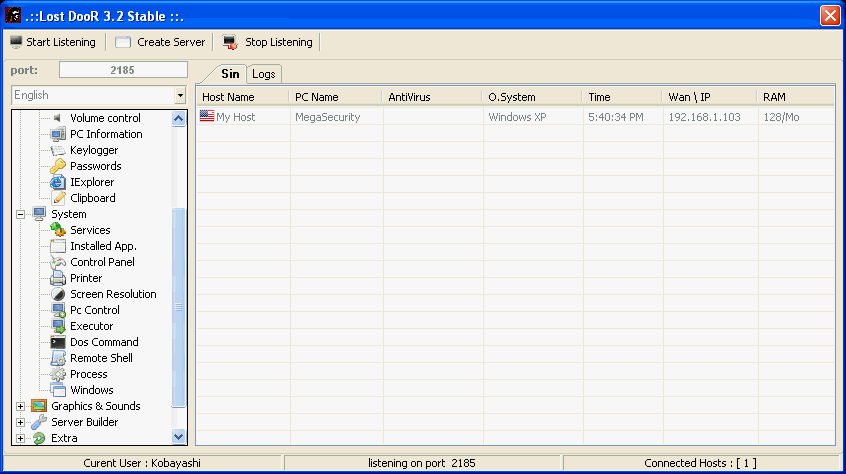Click the Screen Resolution icon
Image resolution: width=846 pixels, height=474 pixels.
tap(58, 294)
